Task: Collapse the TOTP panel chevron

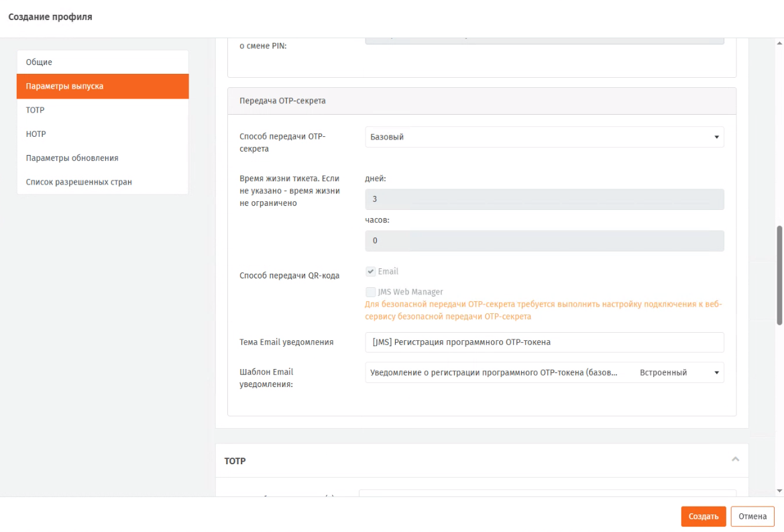Action: 735,460
